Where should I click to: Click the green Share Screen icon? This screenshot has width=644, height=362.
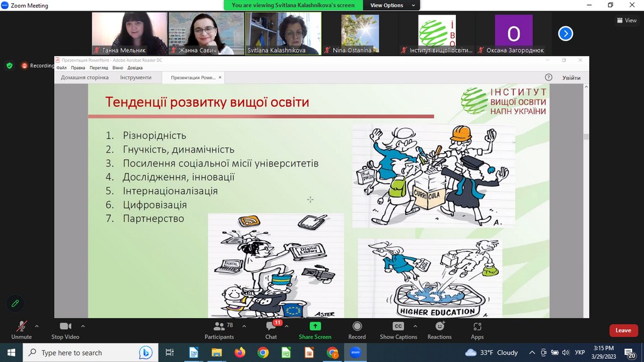(315, 326)
